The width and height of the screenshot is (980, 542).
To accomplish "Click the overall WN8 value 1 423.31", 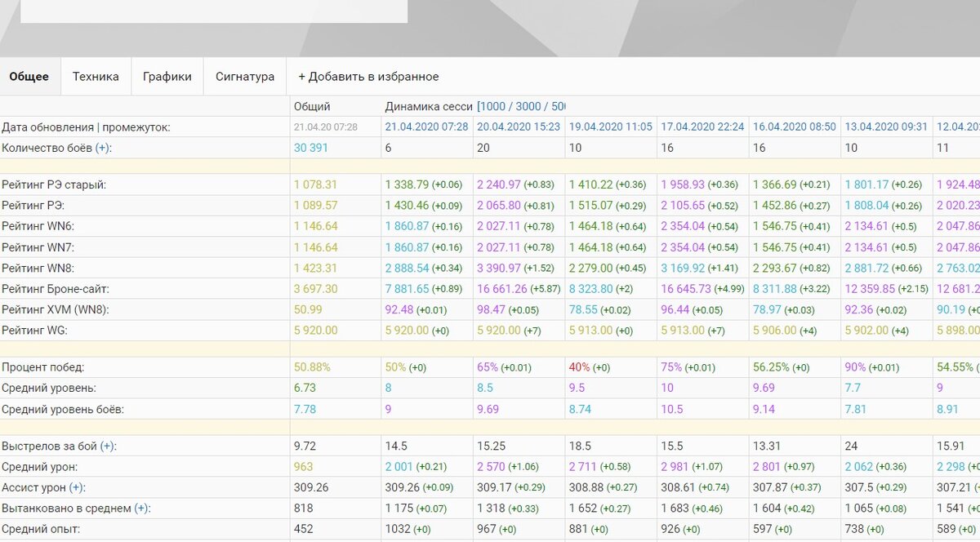I will coord(316,268).
